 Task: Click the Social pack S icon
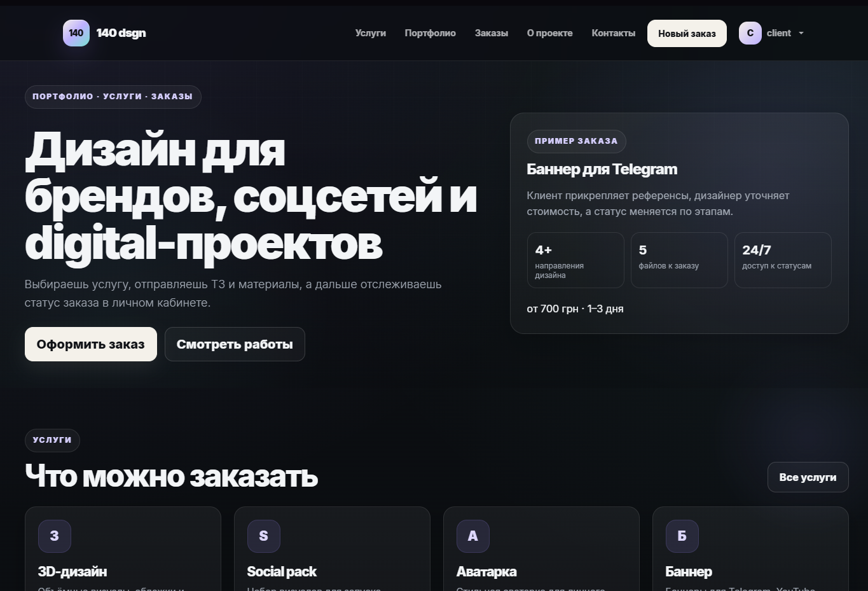coord(264,536)
